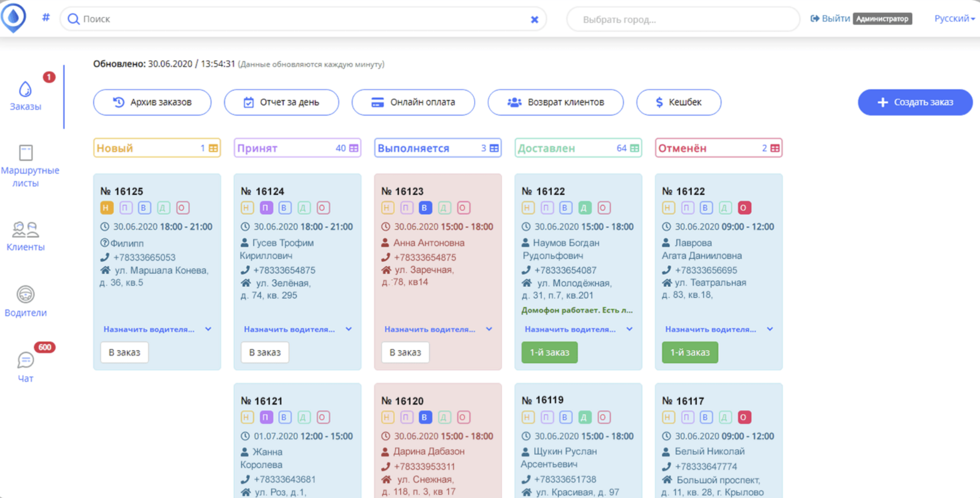
Task: Click table view icon in Выполняется column
Action: click(494, 148)
